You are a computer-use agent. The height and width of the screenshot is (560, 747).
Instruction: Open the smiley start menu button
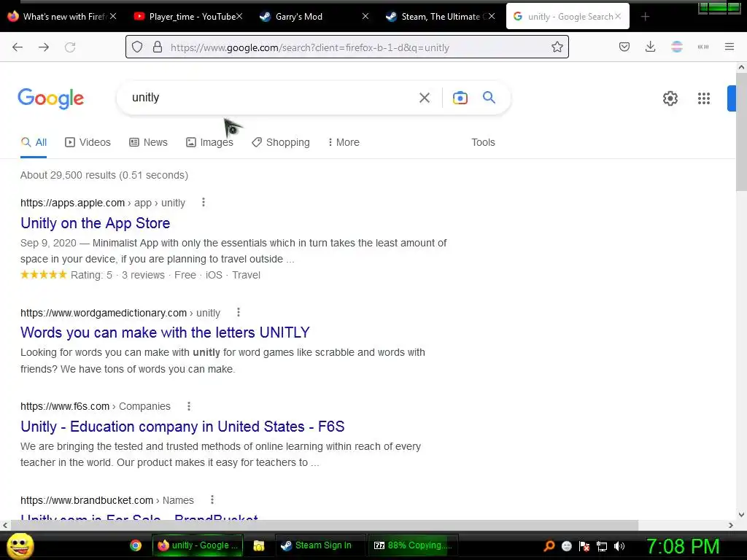tap(20, 545)
